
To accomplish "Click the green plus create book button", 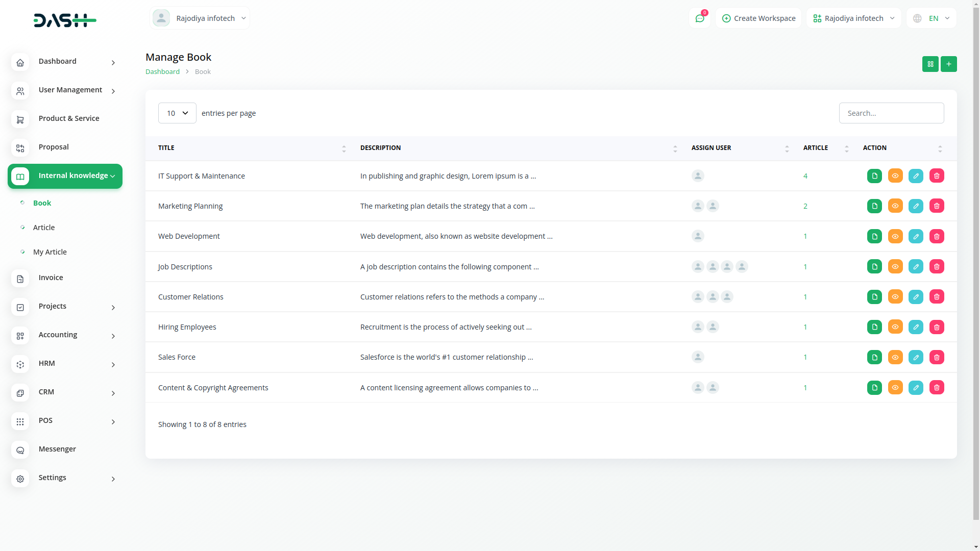I will [948, 64].
